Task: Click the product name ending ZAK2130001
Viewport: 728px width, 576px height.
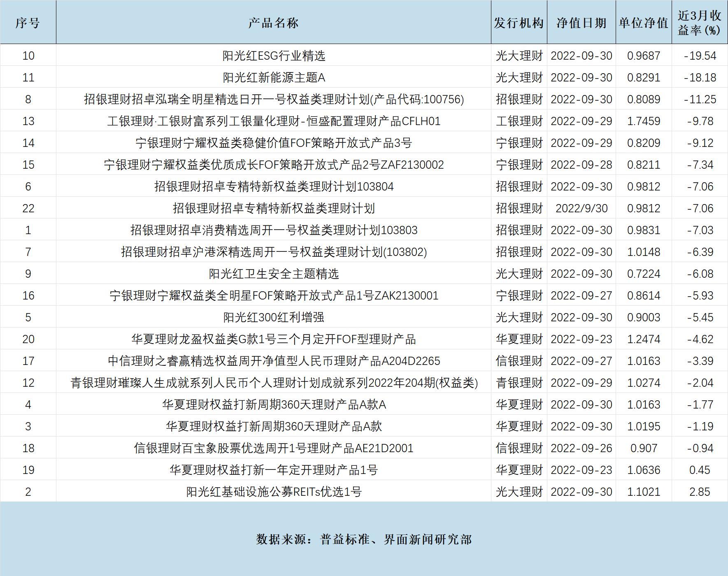Action: [x=274, y=295]
